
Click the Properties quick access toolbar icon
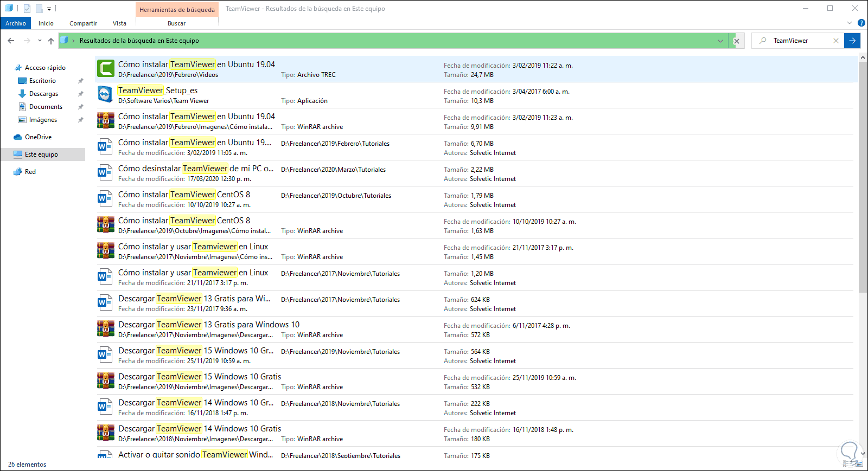pos(27,9)
